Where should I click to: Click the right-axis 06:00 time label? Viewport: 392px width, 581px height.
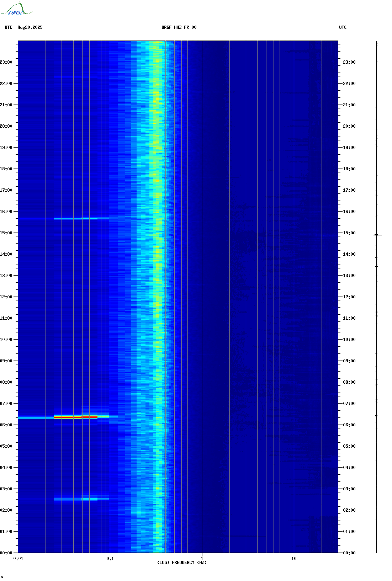[x=349, y=425]
